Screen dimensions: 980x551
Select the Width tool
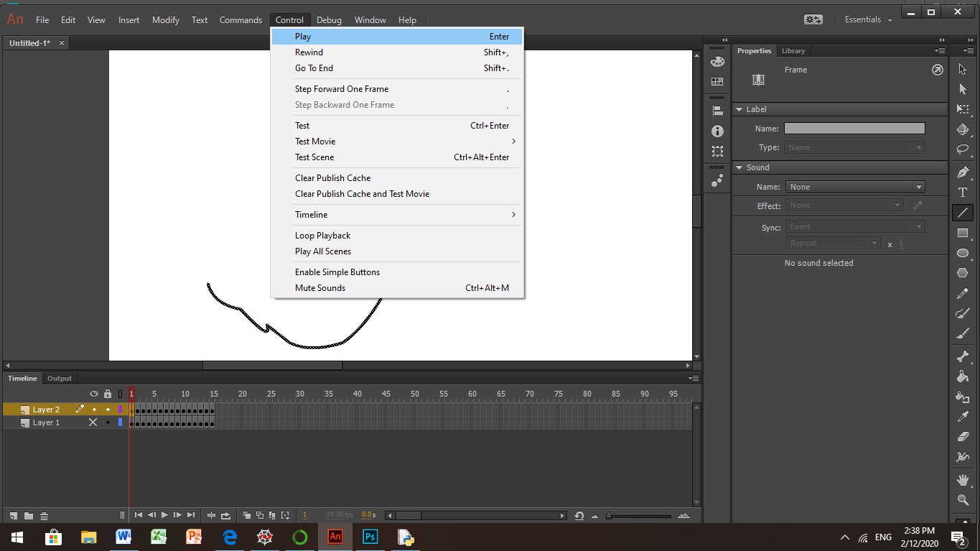963,457
